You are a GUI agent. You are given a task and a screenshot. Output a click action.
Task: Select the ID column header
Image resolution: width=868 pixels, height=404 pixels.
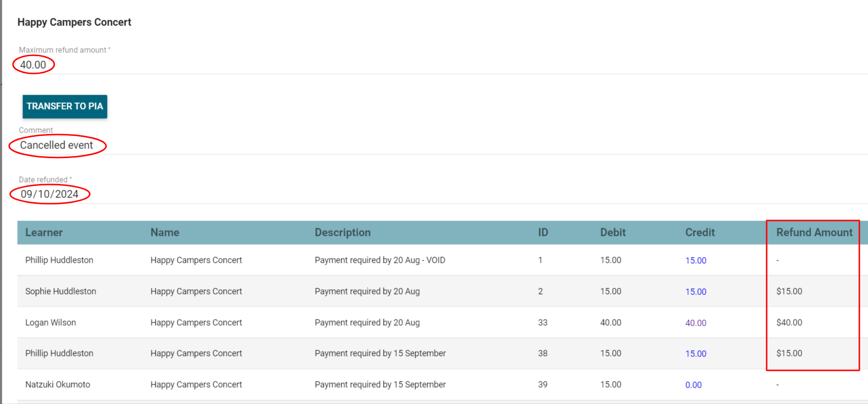[x=543, y=233]
